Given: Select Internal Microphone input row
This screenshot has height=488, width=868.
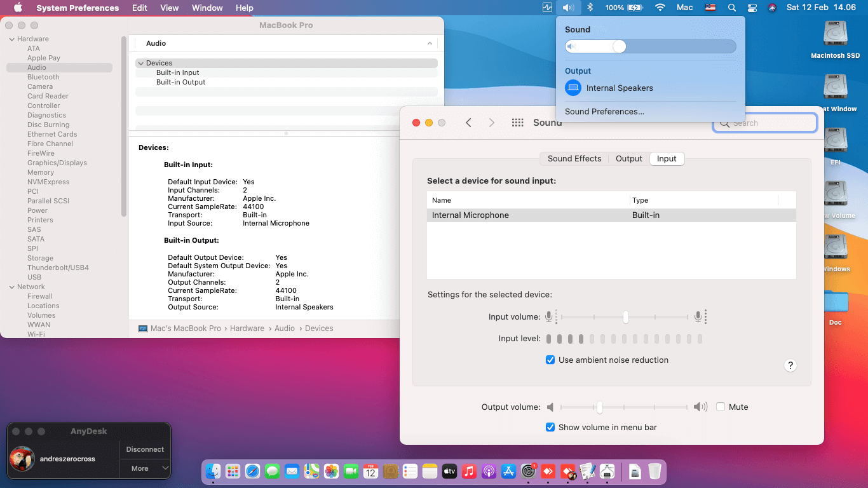Looking at the screenshot, I should 611,215.
